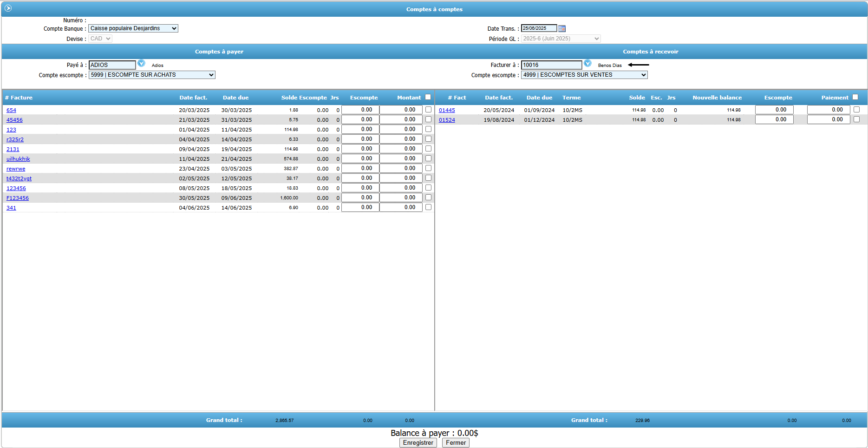The image size is (868, 448).
Task: Toggle select-all checkbox in Paiement header
Action: 855,97
